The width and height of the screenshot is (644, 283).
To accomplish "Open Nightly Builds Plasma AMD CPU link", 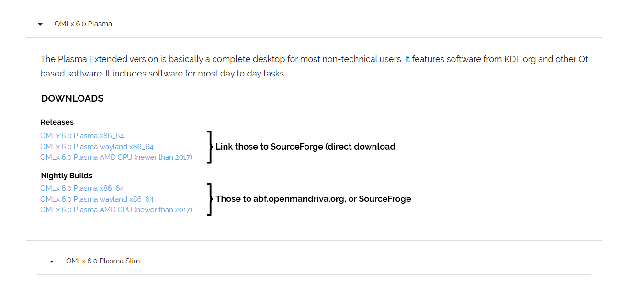I will coord(116,210).
